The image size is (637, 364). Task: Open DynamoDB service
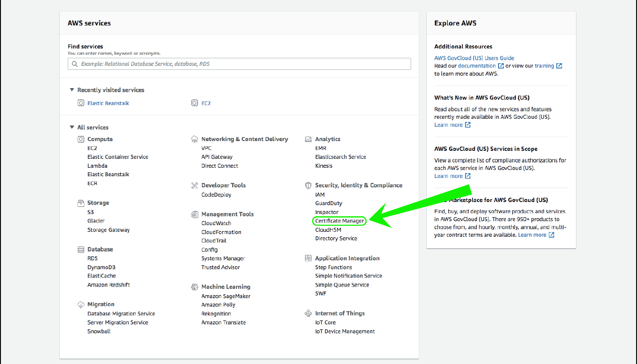tap(102, 267)
